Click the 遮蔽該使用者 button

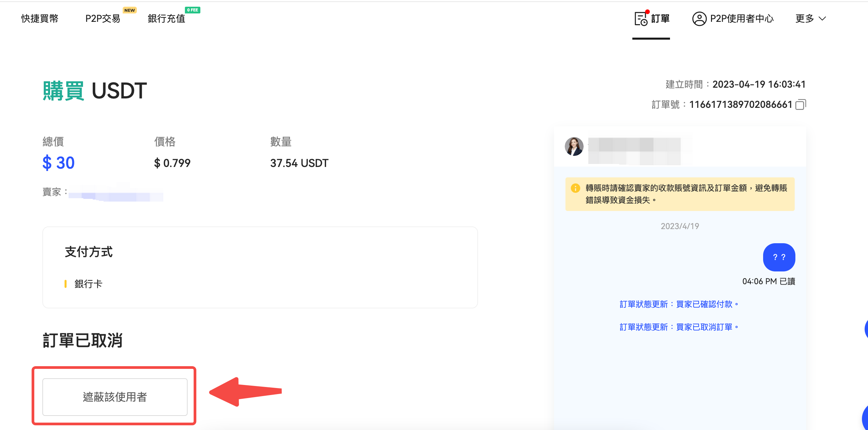click(115, 397)
